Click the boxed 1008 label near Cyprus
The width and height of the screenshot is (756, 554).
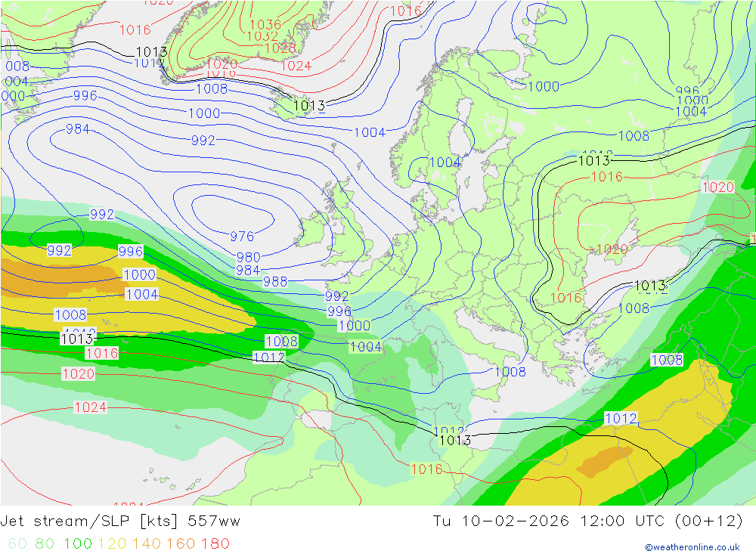click(667, 360)
